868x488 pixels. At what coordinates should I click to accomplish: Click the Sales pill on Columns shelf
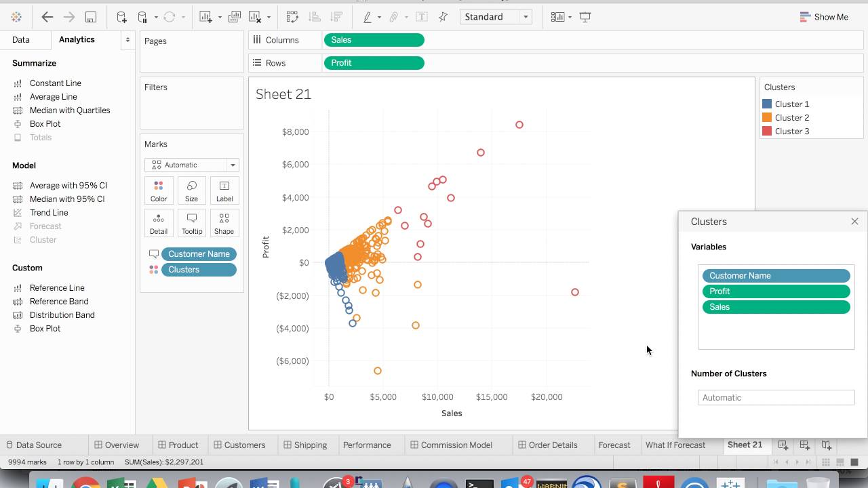(x=374, y=40)
